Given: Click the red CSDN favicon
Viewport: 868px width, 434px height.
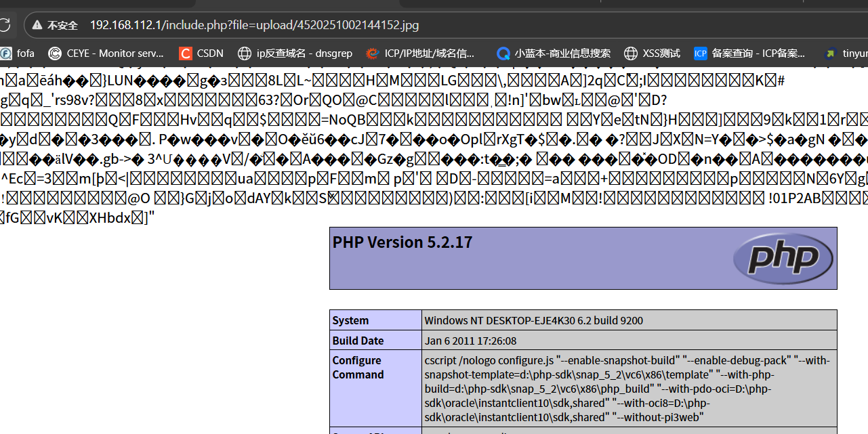Looking at the screenshot, I should [x=185, y=53].
